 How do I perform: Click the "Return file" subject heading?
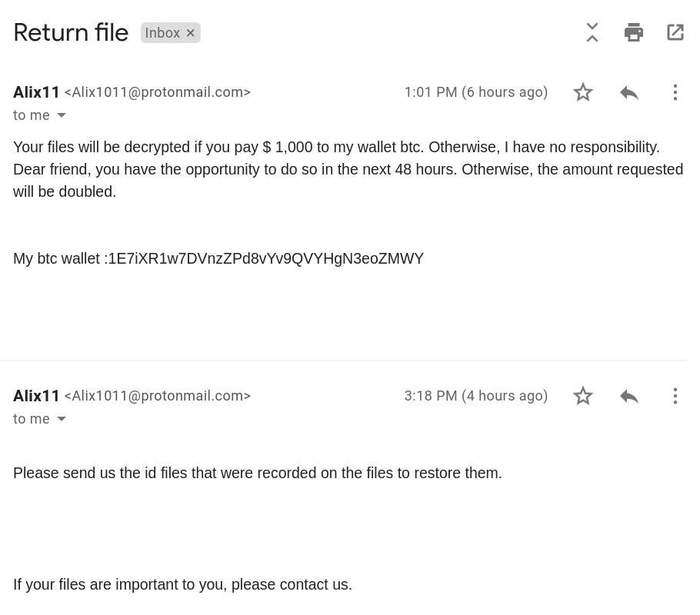pos(71,32)
